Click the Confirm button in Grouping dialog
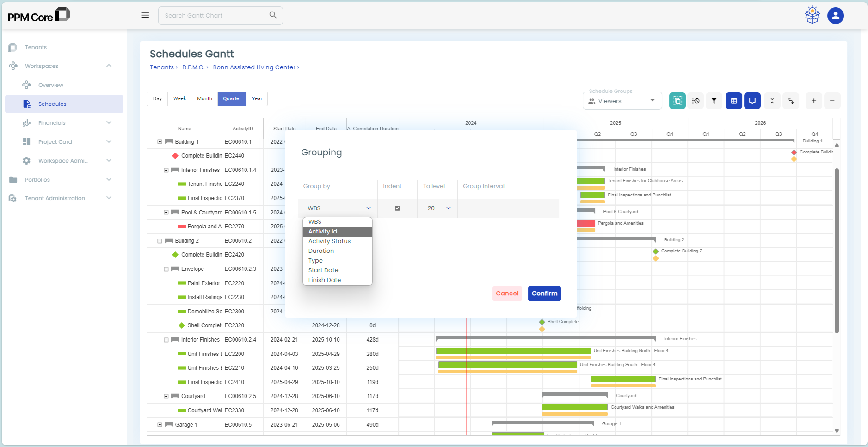 click(x=544, y=293)
